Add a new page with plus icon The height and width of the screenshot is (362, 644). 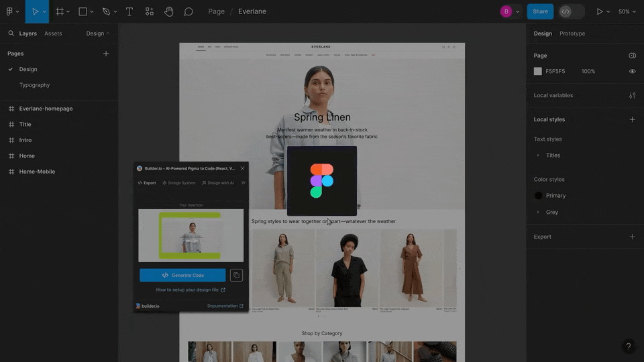click(106, 54)
